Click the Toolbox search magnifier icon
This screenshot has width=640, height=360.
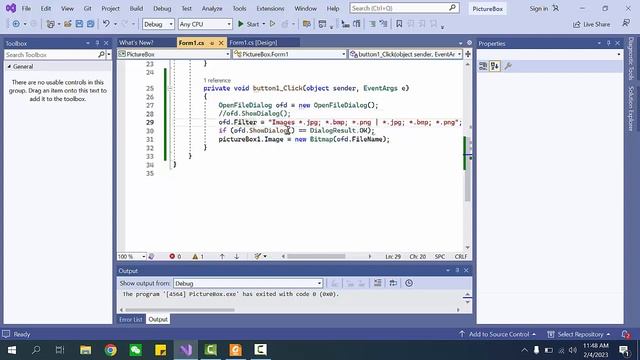tap(101, 54)
